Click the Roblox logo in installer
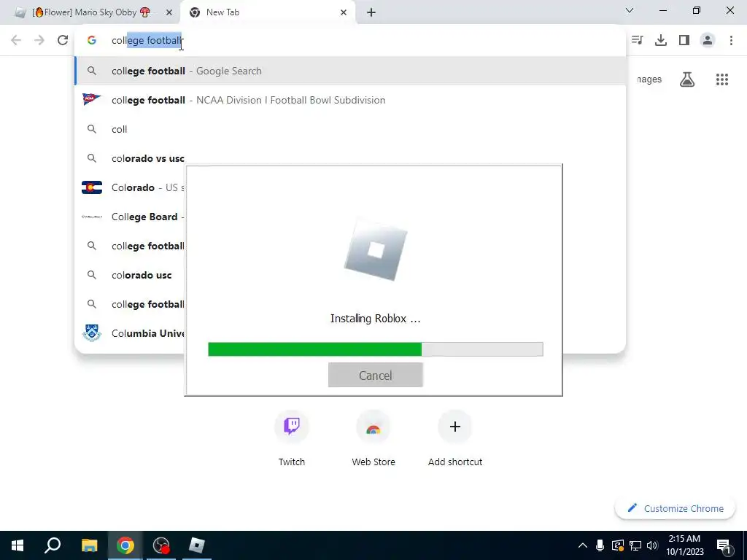The image size is (747, 560). tap(376, 249)
